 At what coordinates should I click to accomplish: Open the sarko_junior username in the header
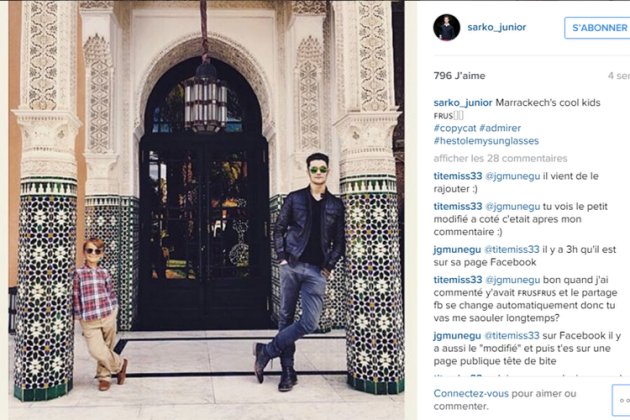click(497, 27)
